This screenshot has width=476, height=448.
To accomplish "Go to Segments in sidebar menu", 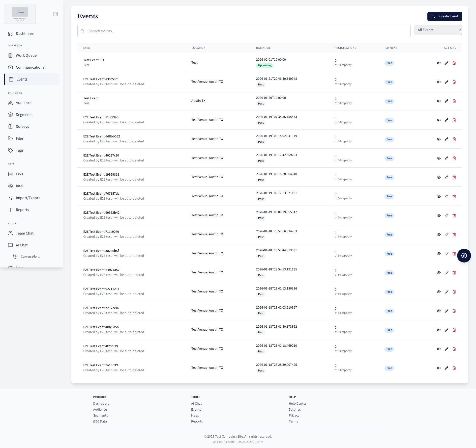I will click(24, 115).
